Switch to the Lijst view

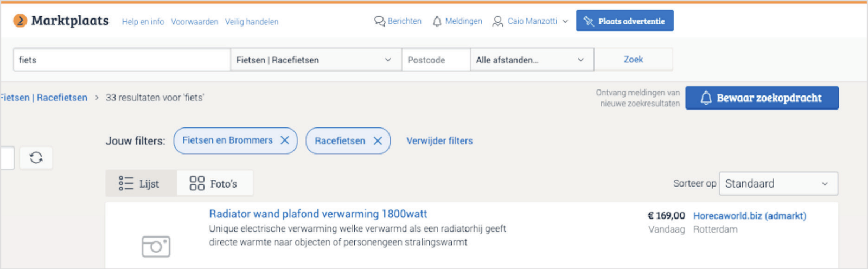click(141, 183)
